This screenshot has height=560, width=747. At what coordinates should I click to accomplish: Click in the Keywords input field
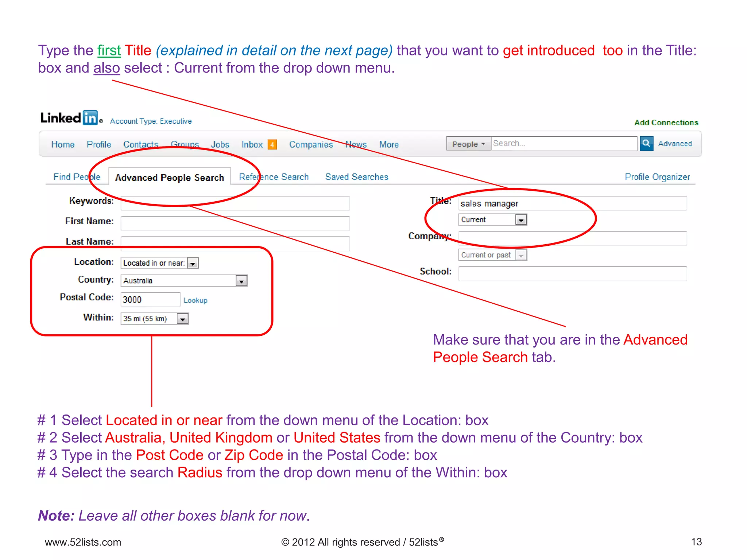coord(235,203)
